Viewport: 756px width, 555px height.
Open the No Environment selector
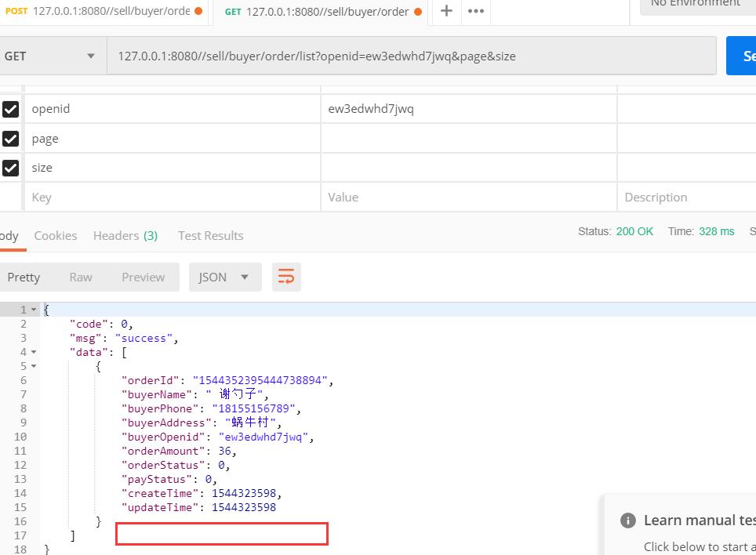click(x=698, y=5)
